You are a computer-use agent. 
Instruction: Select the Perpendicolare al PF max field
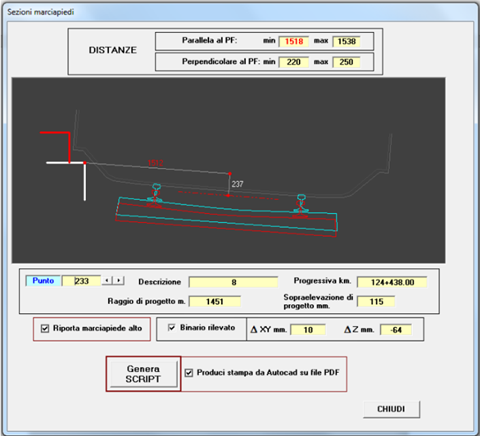point(346,62)
